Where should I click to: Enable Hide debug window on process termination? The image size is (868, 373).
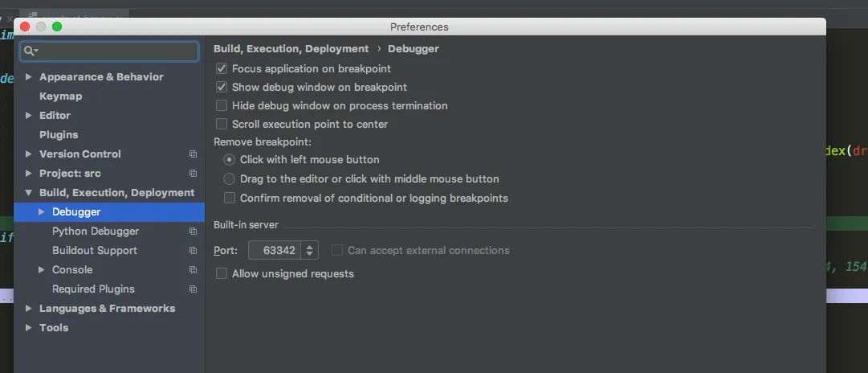pos(222,106)
